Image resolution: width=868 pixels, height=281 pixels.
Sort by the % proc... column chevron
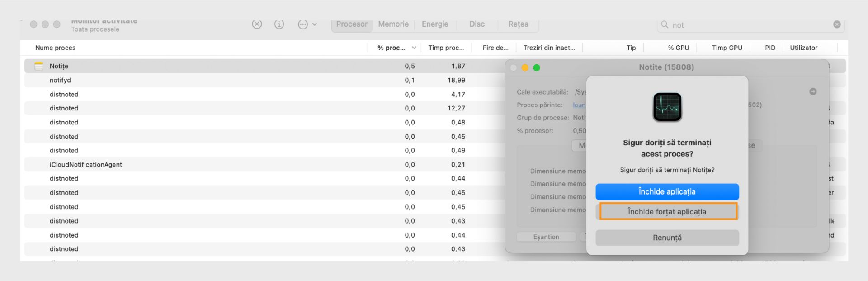pos(414,48)
